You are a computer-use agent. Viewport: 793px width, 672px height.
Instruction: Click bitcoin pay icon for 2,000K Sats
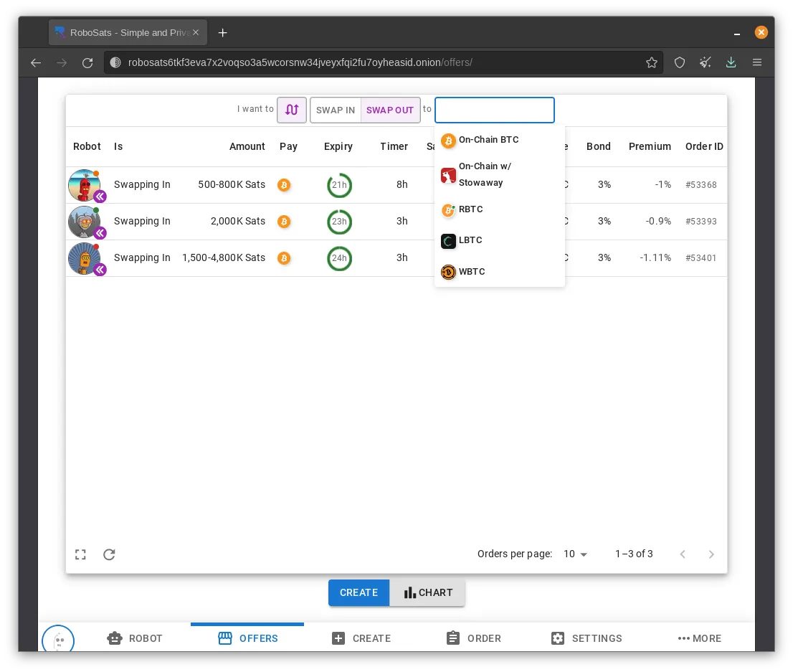tap(284, 222)
